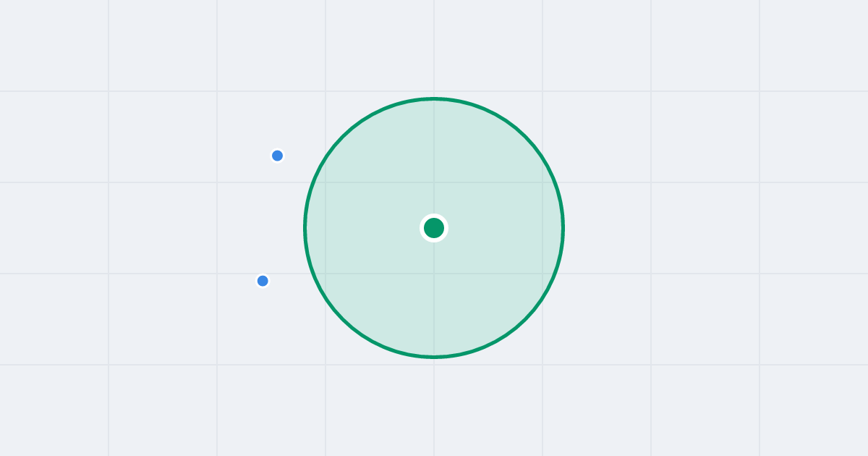Click the blank grid cell in the top-right corner
This screenshot has width=868, height=456.
[814, 46]
